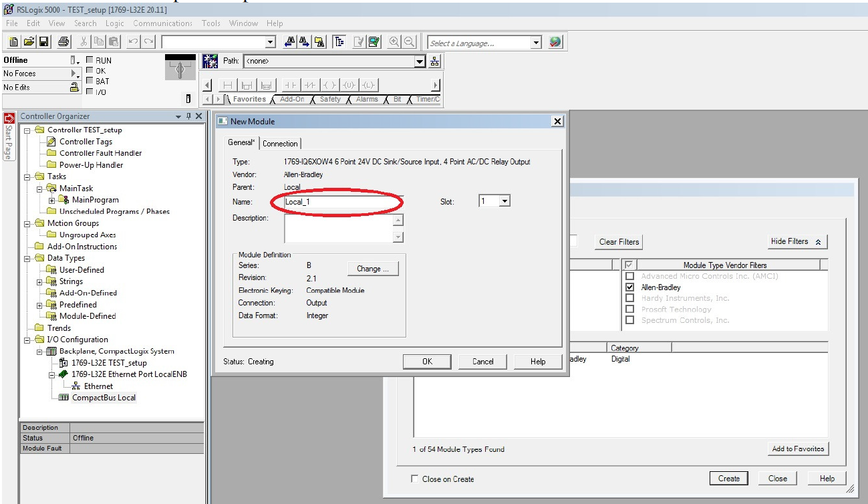The height and width of the screenshot is (504, 868).
Task: Click the globe language icon
Action: pyautogui.click(x=556, y=42)
